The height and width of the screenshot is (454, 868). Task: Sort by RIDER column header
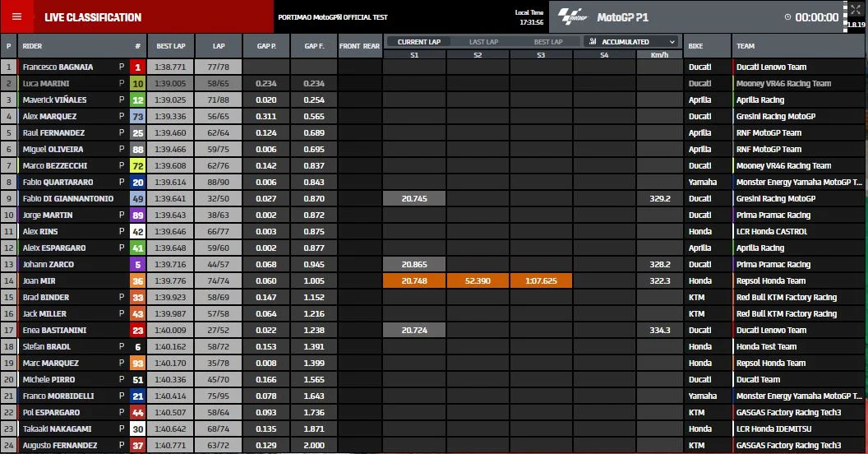32,46
